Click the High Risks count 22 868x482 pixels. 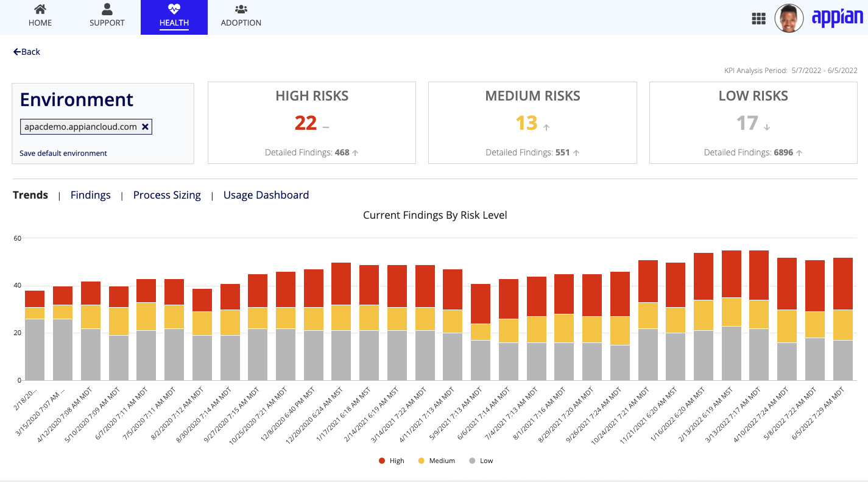click(306, 123)
